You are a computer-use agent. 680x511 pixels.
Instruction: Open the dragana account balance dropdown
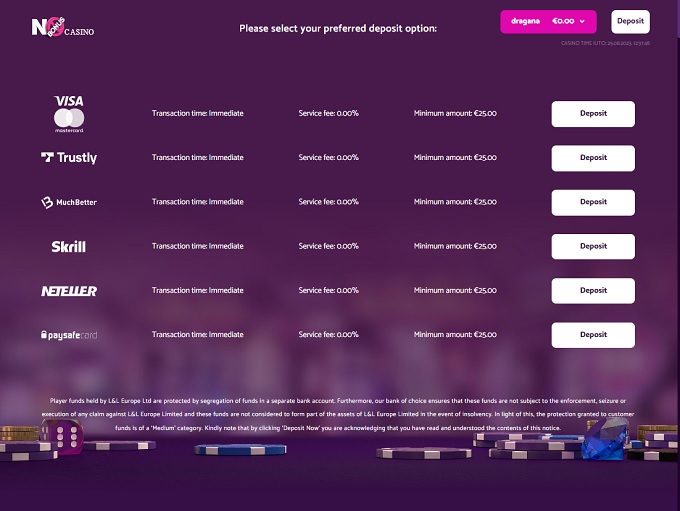[x=548, y=21]
